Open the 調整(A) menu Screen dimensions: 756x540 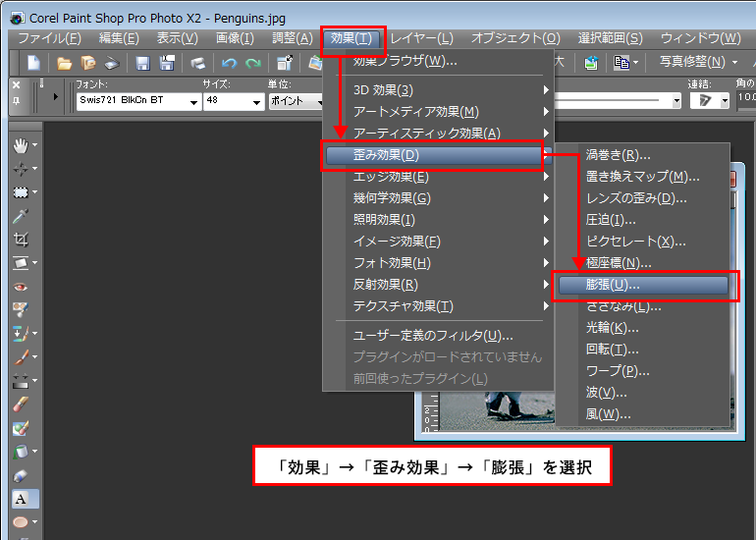coord(293,38)
